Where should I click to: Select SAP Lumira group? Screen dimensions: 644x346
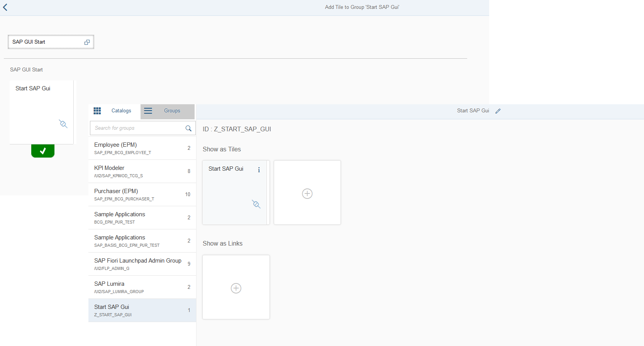[142, 287]
